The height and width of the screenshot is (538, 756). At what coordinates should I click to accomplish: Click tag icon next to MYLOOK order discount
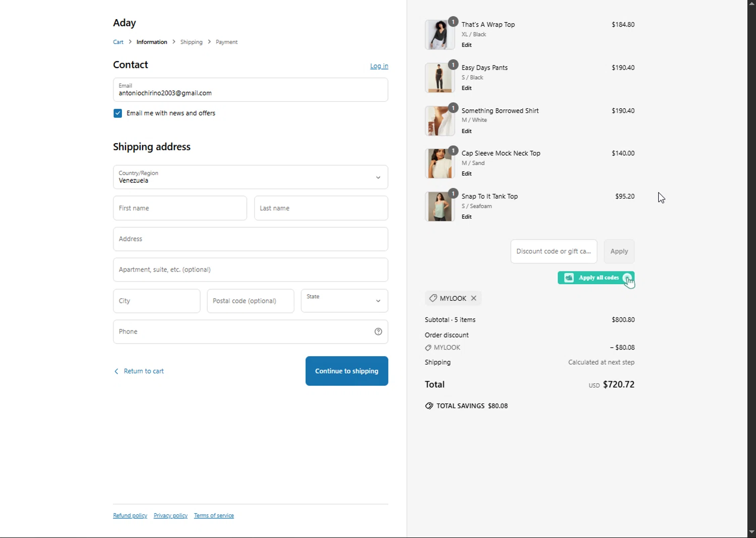click(x=428, y=348)
